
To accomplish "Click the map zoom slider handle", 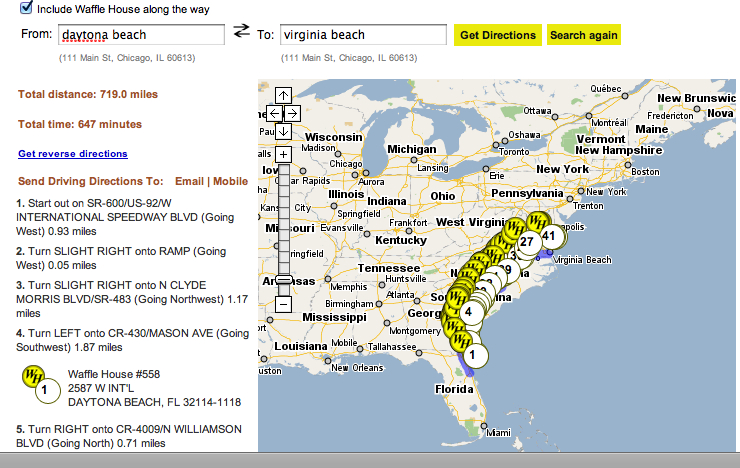I will [x=283, y=281].
